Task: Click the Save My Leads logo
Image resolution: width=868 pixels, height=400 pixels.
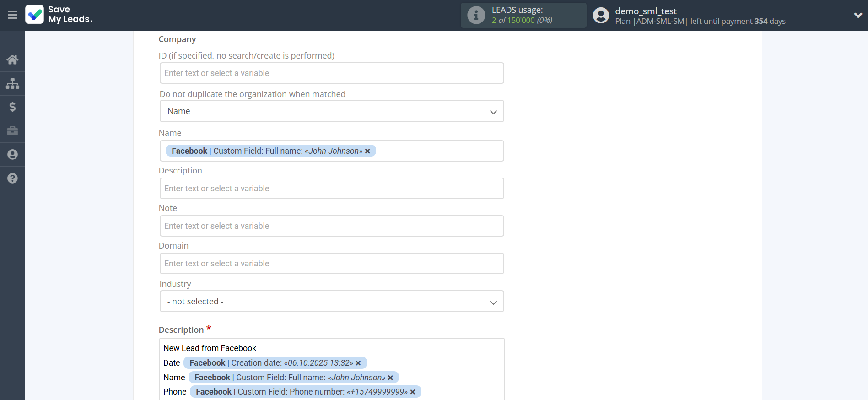Action: tap(59, 15)
